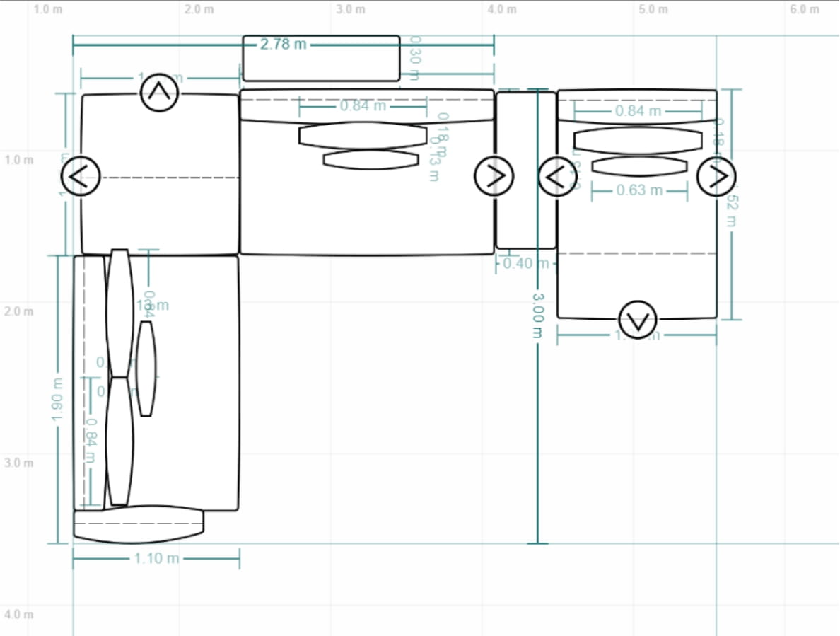The width and height of the screenshot is (840, 636).
Task: Select the rectangular piece beside the 2.78 m label
Action: 321,59
